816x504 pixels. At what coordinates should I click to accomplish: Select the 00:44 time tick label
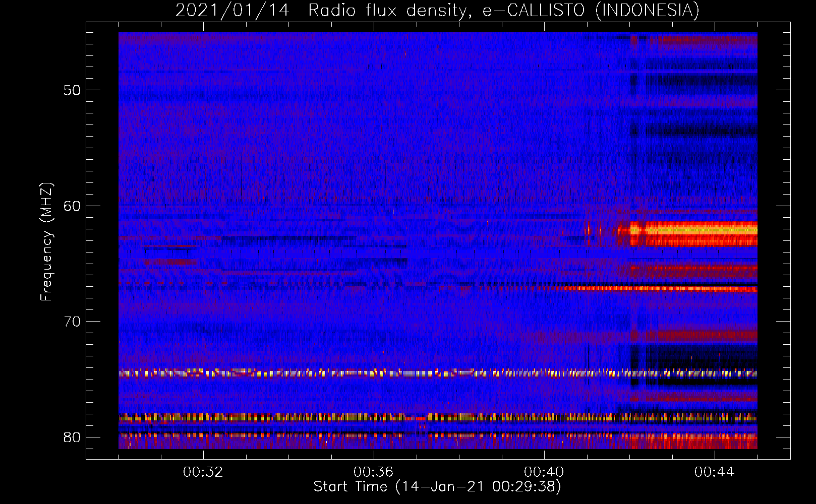click(715, 472)
